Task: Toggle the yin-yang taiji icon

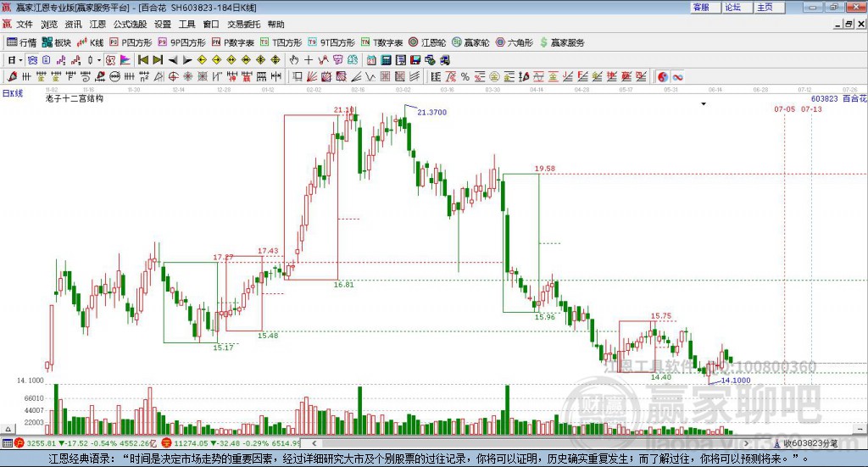Action: point(663,77)
